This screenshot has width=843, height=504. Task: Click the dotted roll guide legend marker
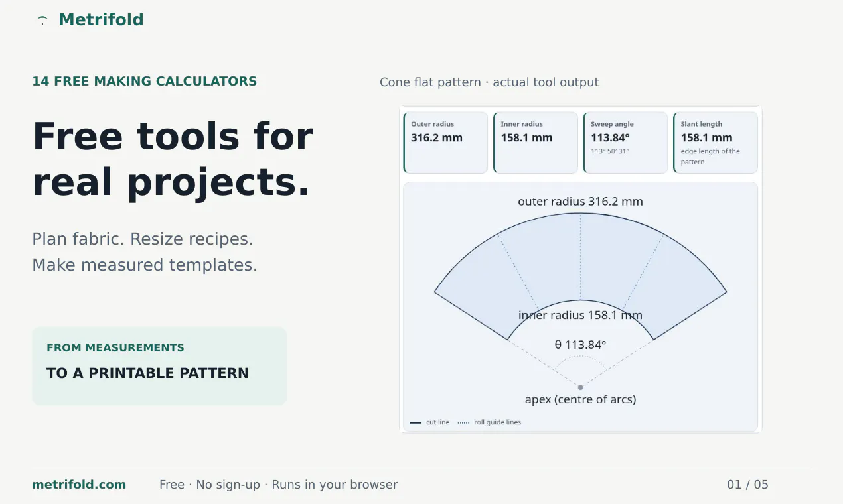pyautogui.click(x=463, y=422)
